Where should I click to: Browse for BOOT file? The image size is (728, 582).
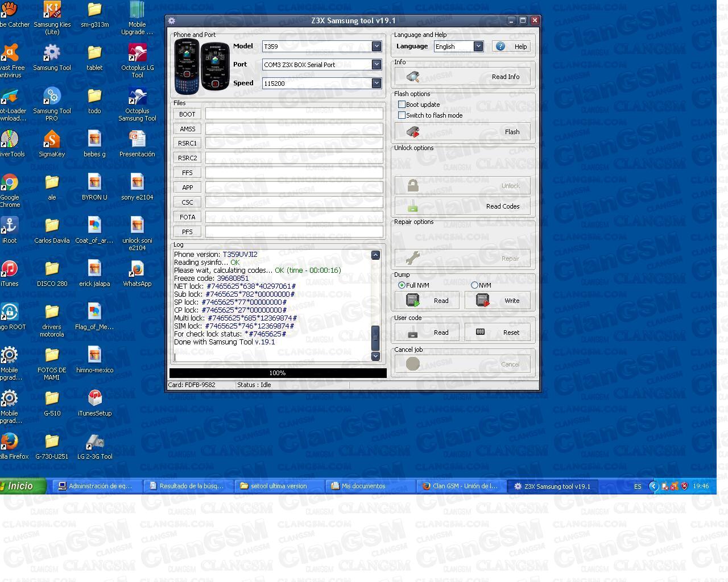tap(187, 114)
